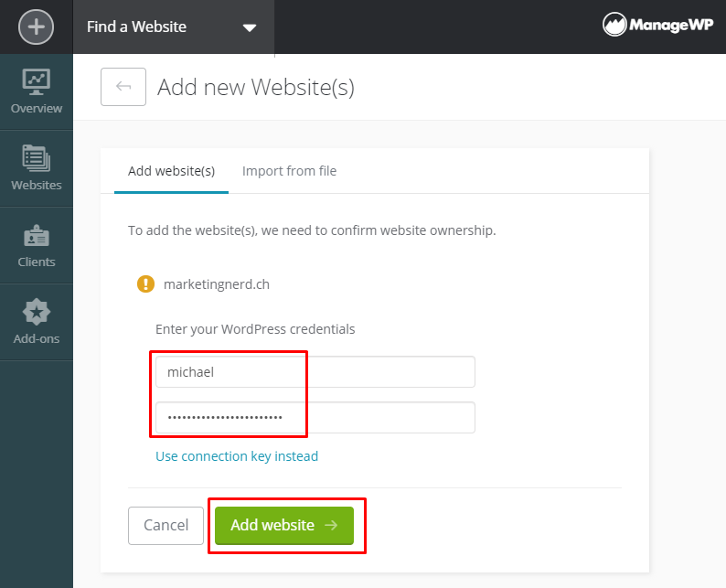The image size is (726, 588).
Task: Open the Add-ons star icon
Action: 36,312
